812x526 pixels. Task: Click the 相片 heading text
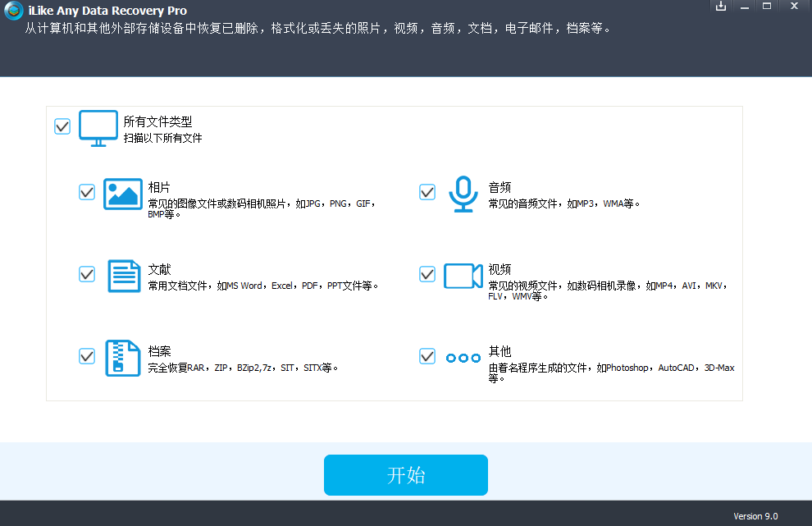click(159, 187)
